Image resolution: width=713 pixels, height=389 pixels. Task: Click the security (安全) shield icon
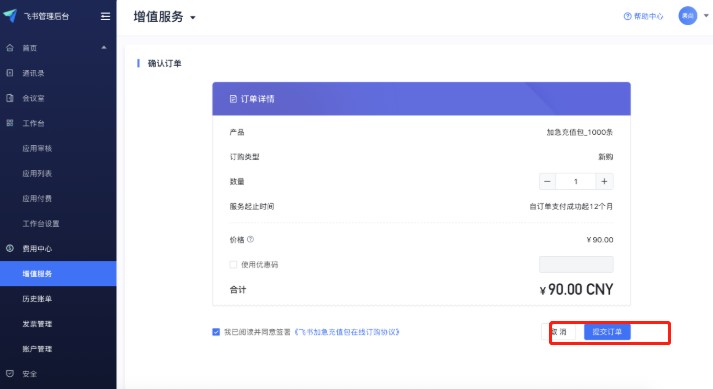(10, 374)
